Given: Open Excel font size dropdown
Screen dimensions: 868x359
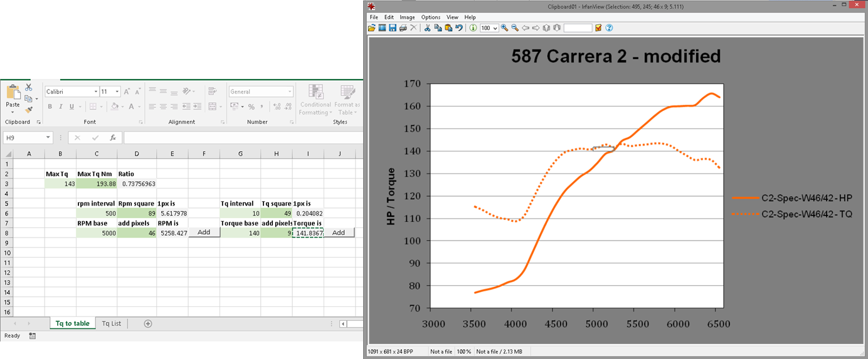Looking at the screenshot, I should pos(117,91).
